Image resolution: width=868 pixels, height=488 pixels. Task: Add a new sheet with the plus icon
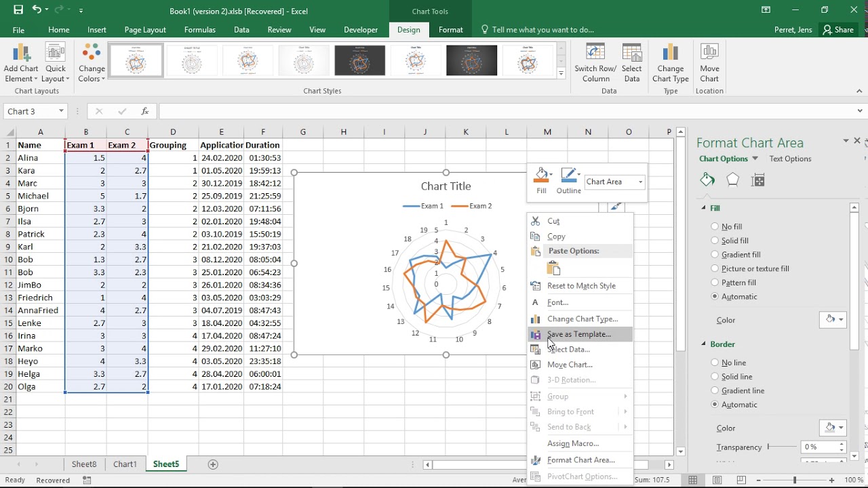213,464
